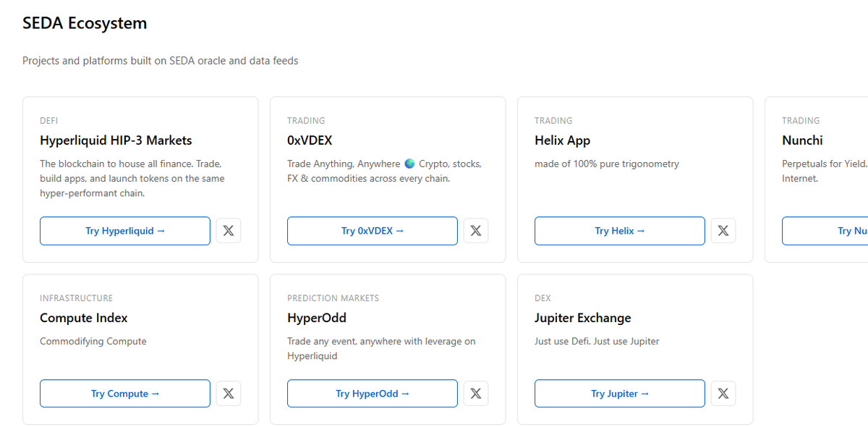Select the Helix App card title
Viewport: 868px width, 427px height.
563,140
